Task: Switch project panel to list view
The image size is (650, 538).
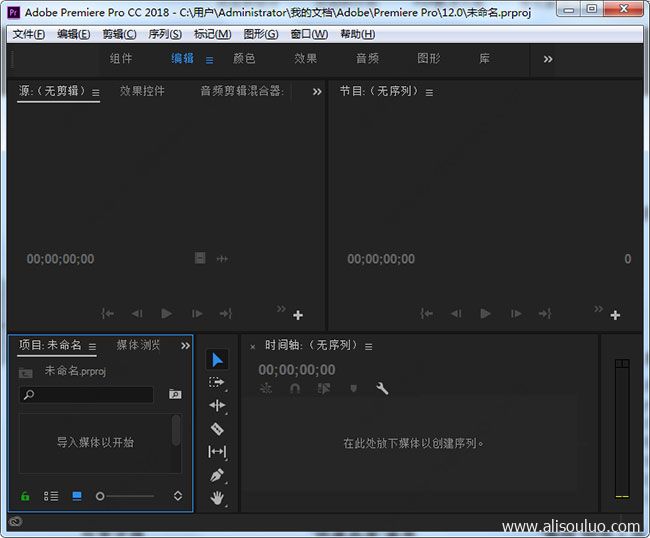Action: (x=51, y=496)
